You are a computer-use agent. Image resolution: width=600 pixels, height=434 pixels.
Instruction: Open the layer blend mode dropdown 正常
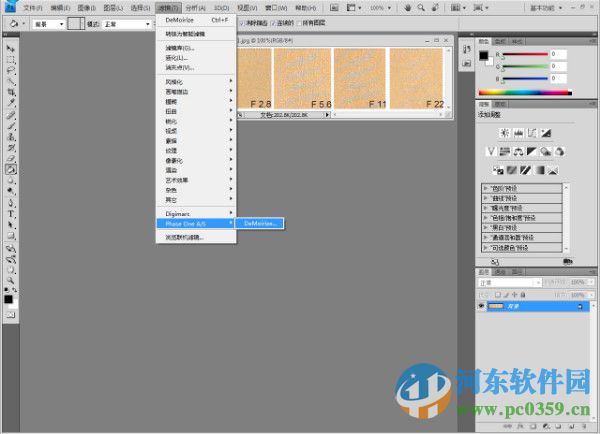510,283
